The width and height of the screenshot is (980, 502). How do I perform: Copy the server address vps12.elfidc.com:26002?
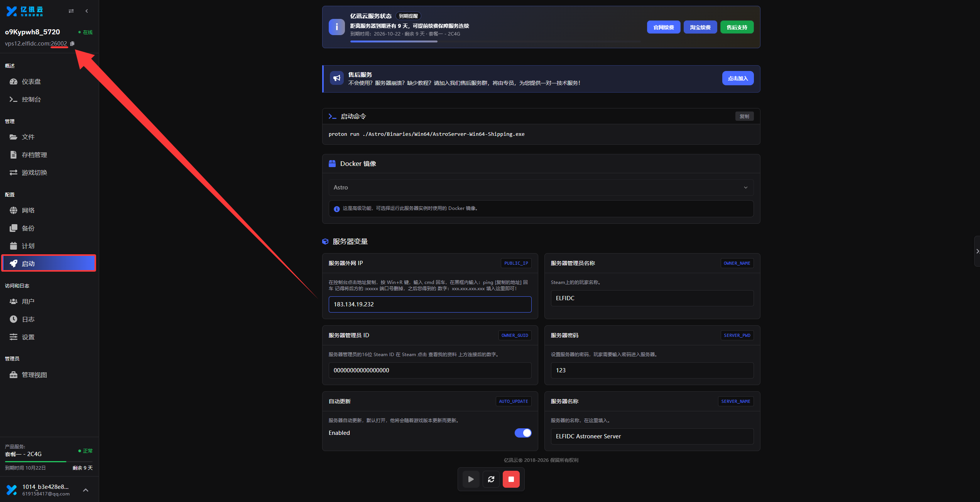73,44
